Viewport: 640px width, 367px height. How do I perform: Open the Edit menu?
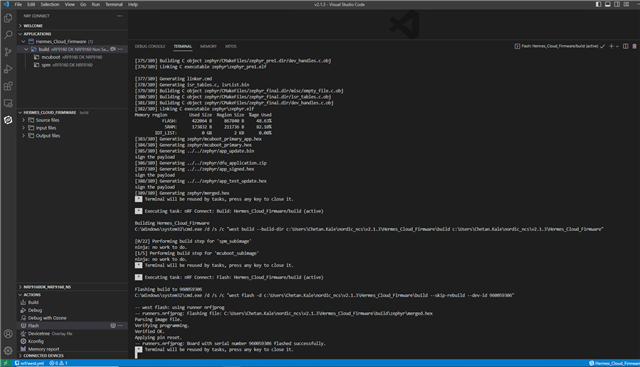click(31, 4)
